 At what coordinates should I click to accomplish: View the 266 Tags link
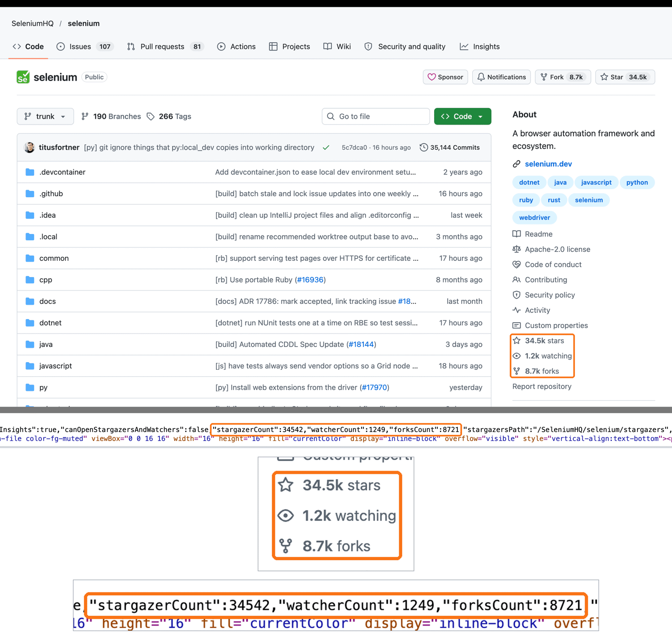(x=169, y=117)
